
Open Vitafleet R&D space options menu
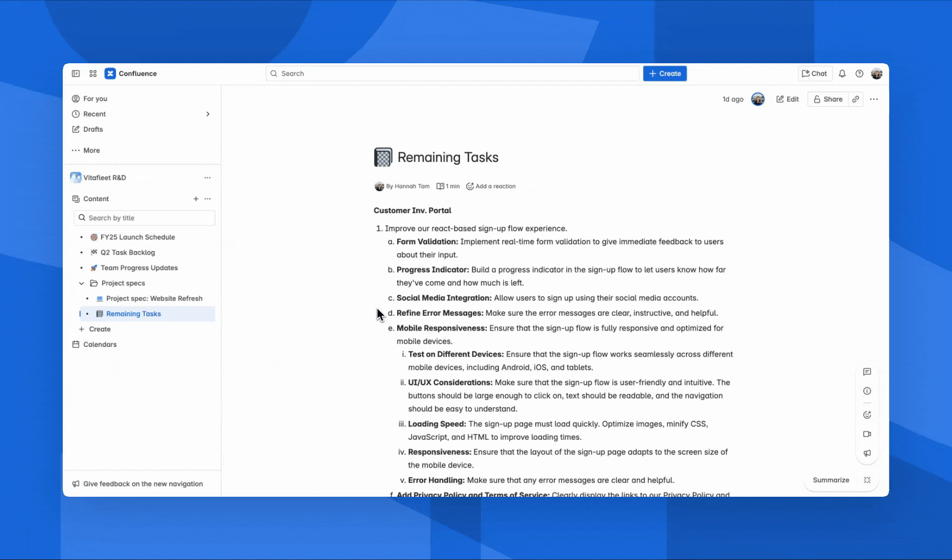pos(207,178)
